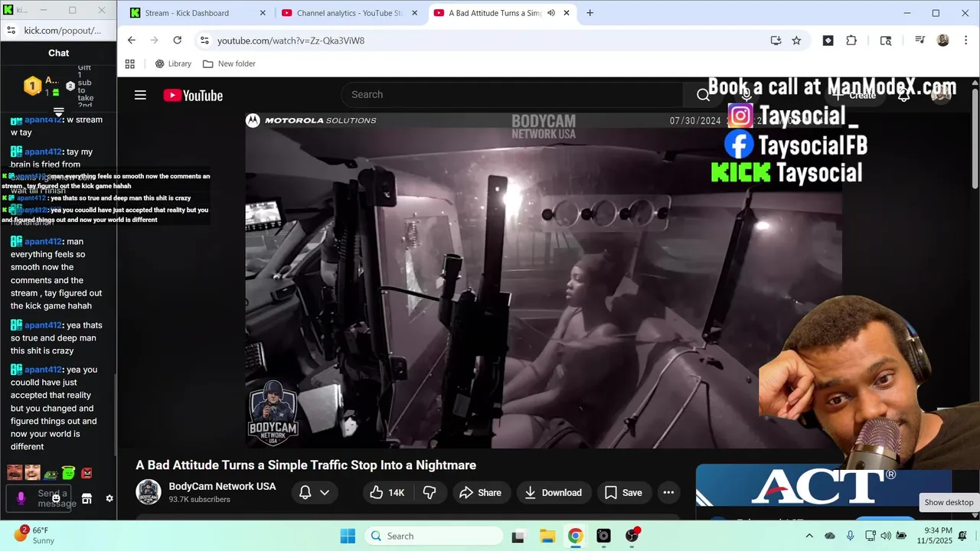
Task: Go to the YouTube home logo
Action: pyautogui.click(x=193, y=96)
